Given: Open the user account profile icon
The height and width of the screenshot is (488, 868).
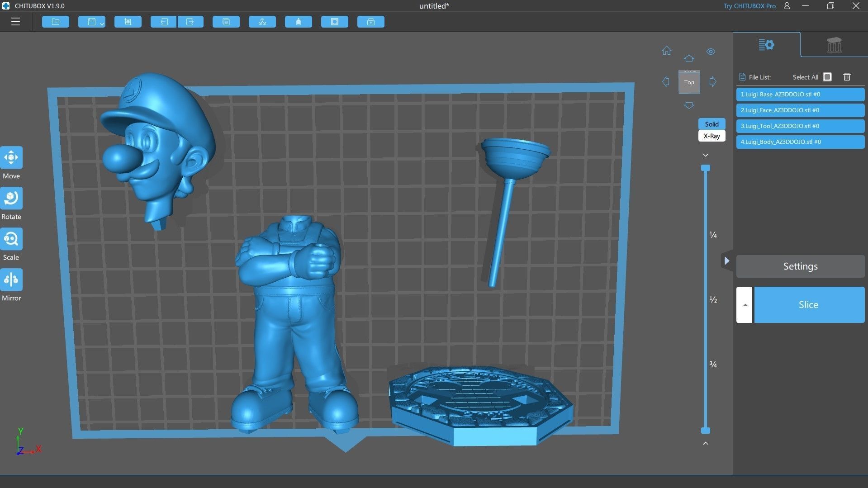Looking at the screenshot, I should click(787, 6).
